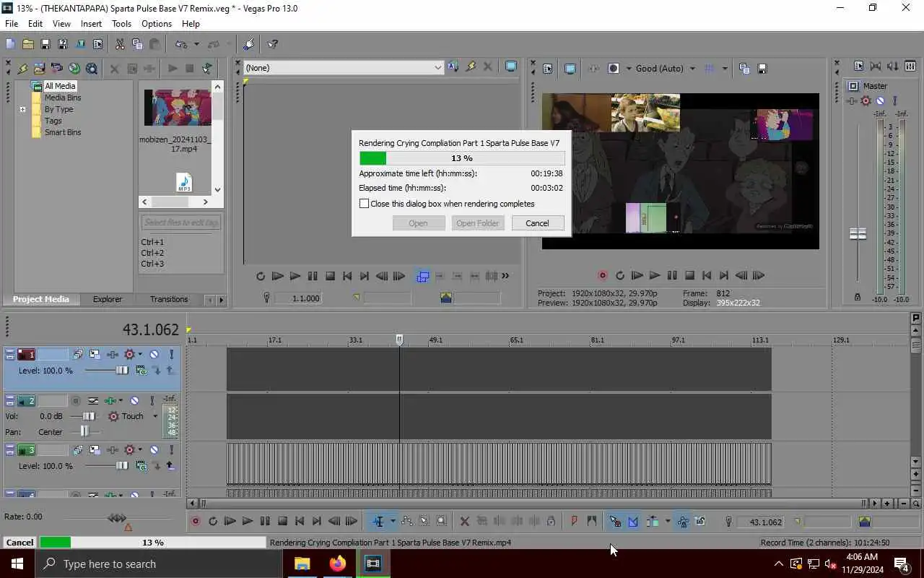Image resolution: width=924 pixels, height=578 pixels.
Task: Toggle Mute on the Master bus
Action: pos(880,101)
